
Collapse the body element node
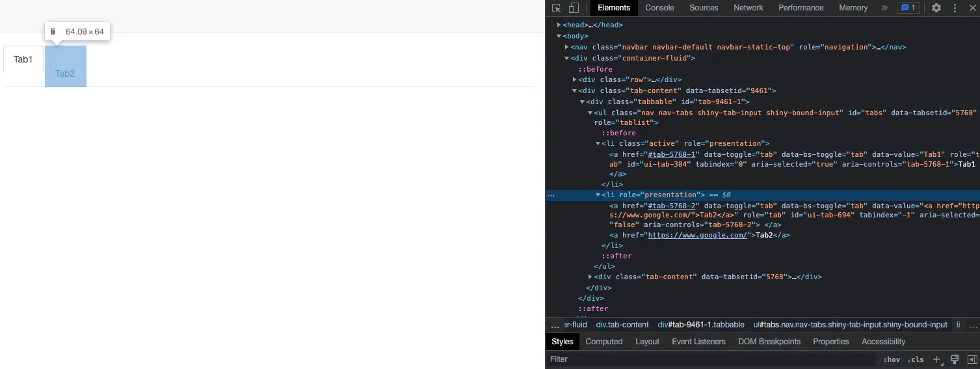pyautogui.click(x=559, y=36)
